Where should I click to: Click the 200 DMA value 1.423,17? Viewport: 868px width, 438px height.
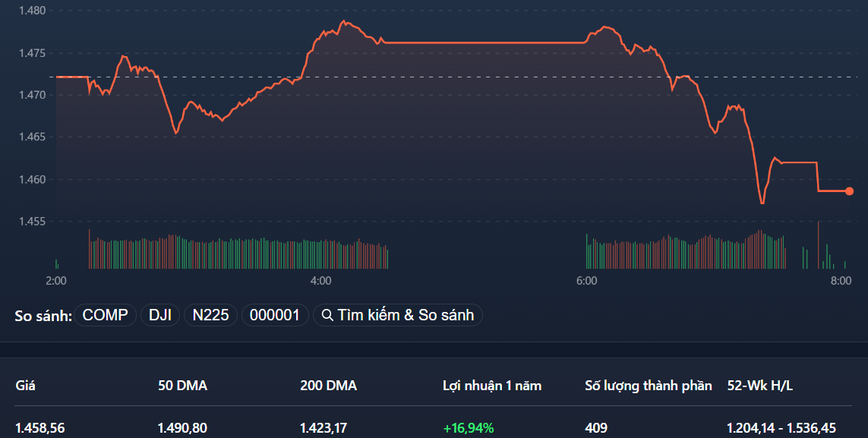click(x=324, y=428)
